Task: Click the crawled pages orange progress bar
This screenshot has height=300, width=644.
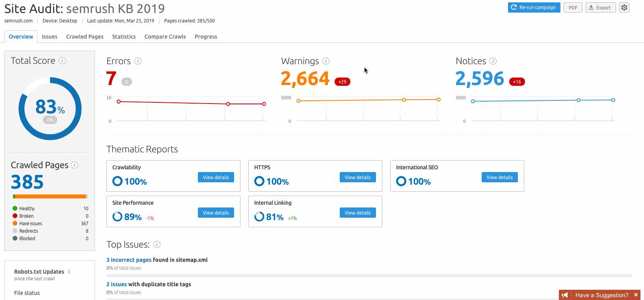Action: (50, 196)
